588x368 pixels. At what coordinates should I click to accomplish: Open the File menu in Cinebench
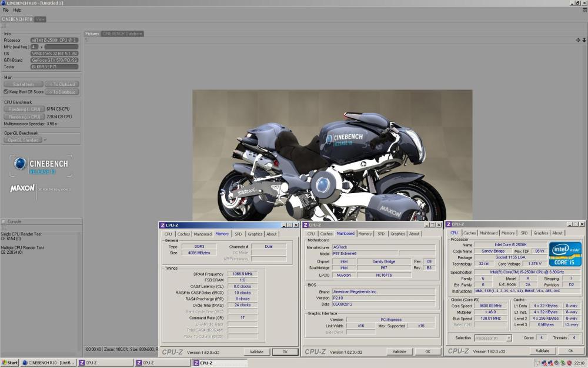(5, 9)
